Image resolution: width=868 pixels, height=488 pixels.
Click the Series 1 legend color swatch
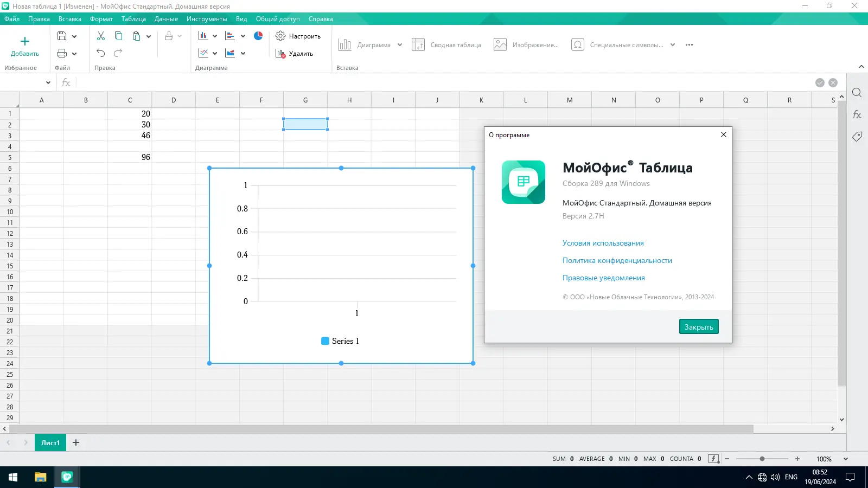point(325,341)
